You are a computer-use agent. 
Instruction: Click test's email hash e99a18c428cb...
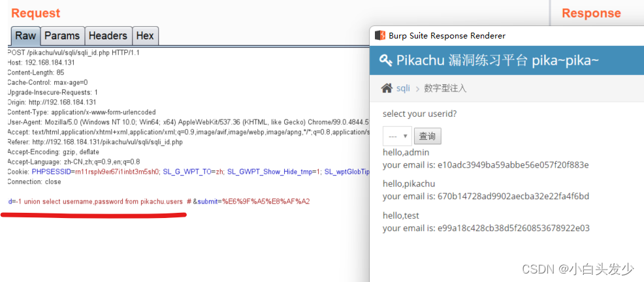click(513, 228)
